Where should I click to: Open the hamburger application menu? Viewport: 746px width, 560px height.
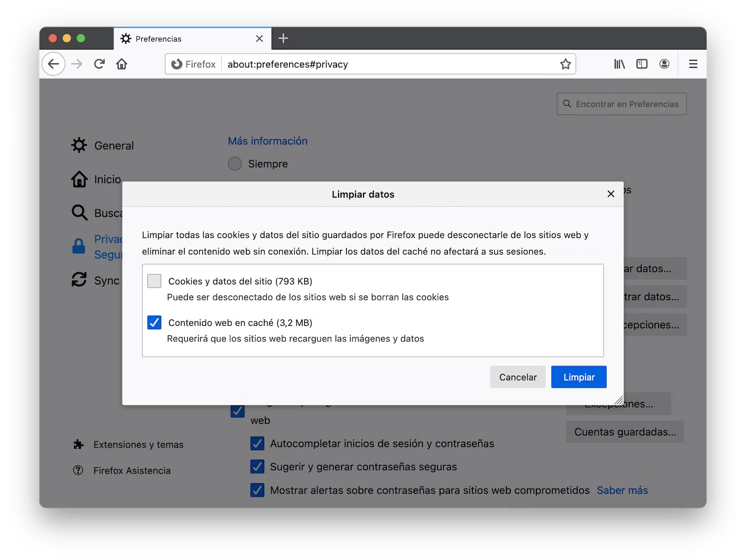693,64
